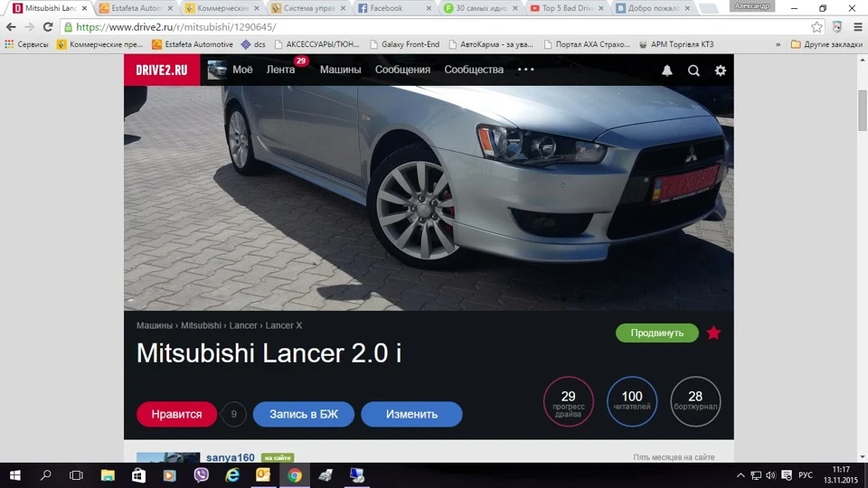Viewport: 868px width, 488px height.
Task: Open Task View on the taskbar
Action: click(76, 475)
